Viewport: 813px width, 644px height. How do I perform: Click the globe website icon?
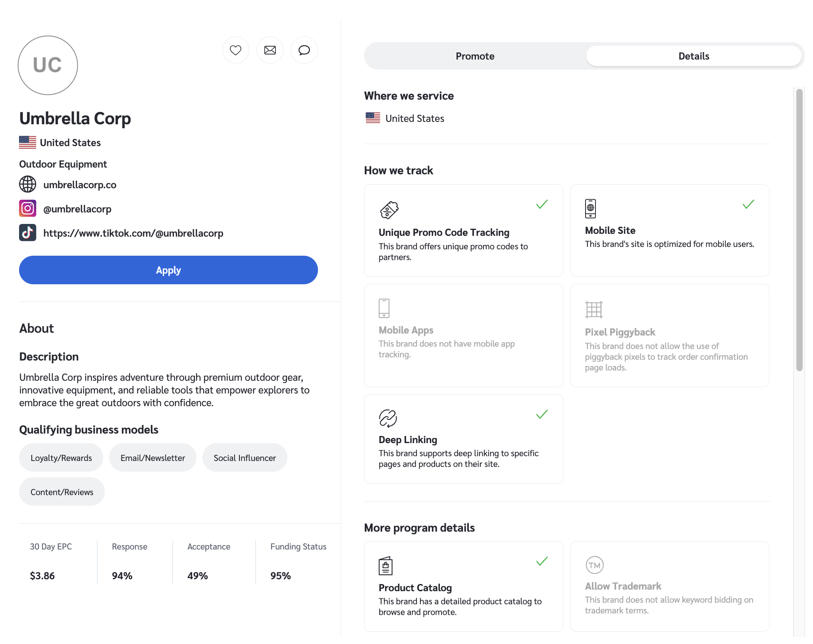(x=28, y=184)
